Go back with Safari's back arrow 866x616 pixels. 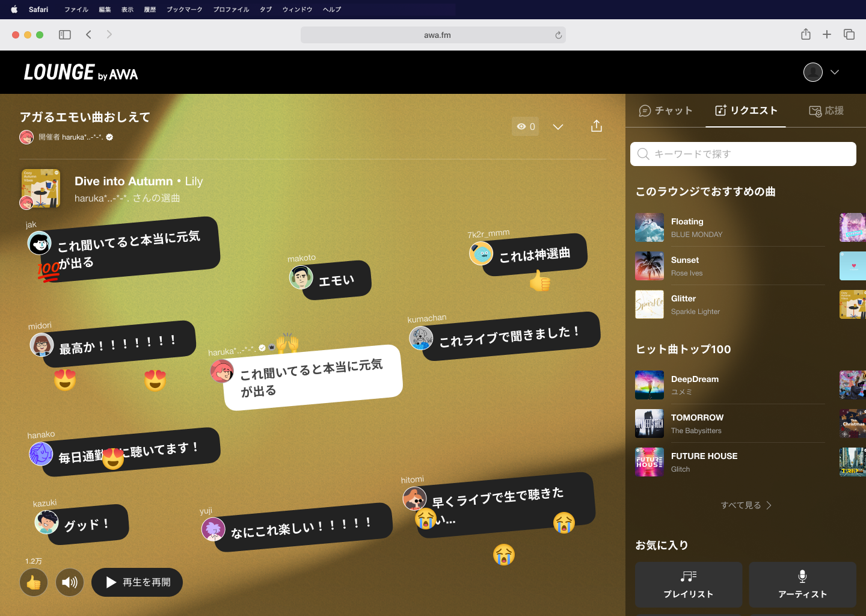(88, 34)
